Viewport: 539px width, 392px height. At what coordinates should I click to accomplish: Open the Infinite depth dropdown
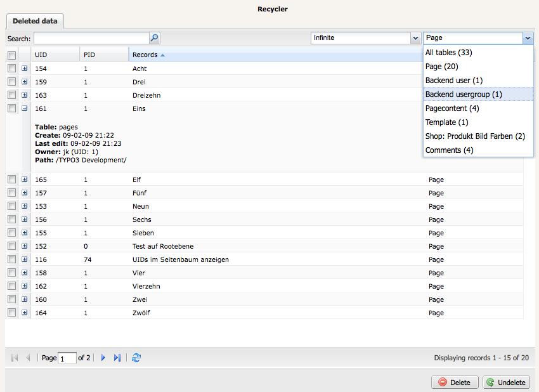coord(415,38)
